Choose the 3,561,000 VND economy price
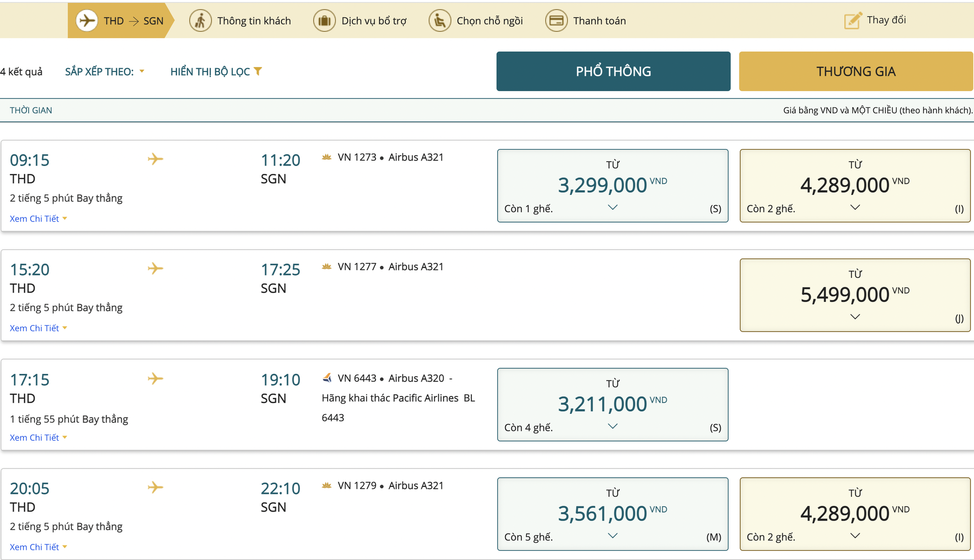Viewport: 974px width, 560px height. point(613,514)
